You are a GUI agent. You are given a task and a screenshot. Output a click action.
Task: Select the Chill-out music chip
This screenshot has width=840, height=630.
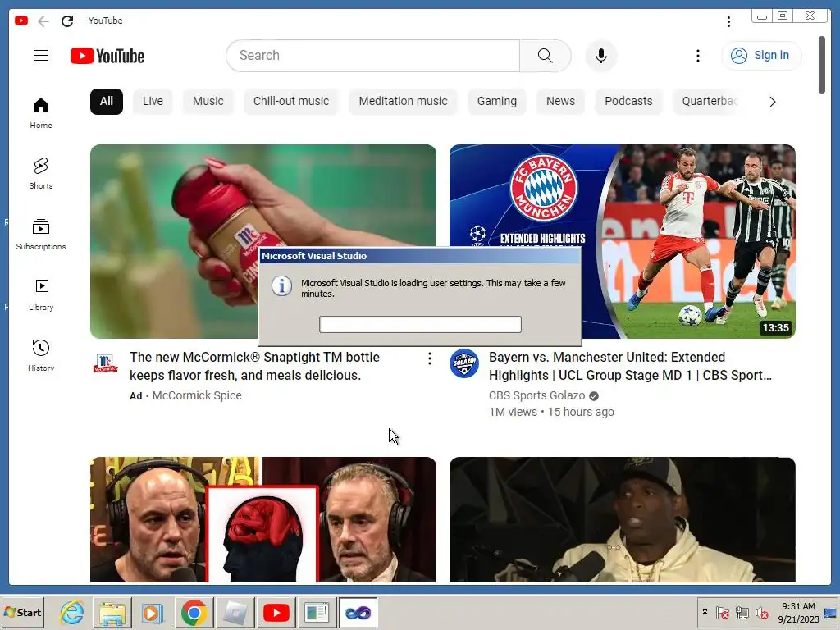(291, 101)
